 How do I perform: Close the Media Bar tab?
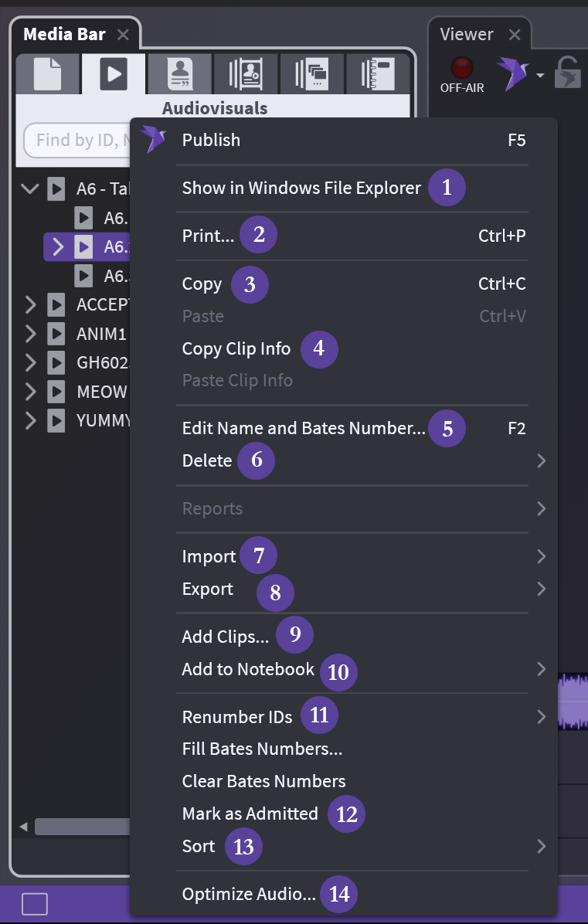point(123,35)
